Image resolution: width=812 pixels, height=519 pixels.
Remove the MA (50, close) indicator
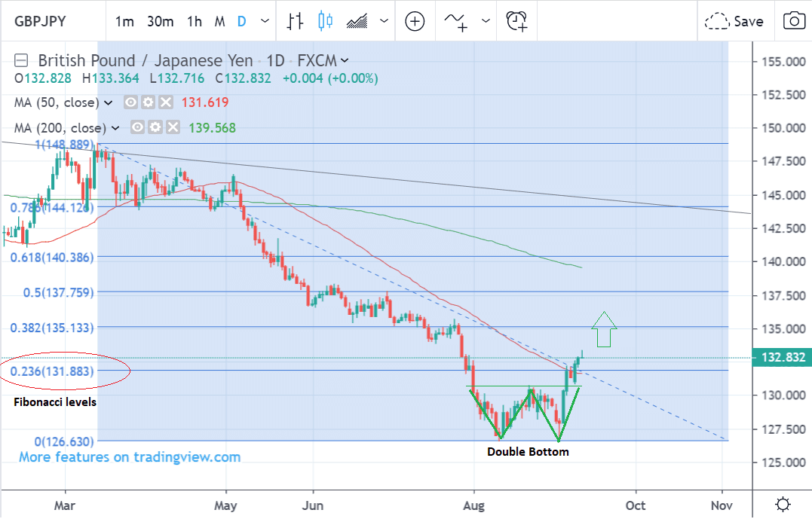(x=166, y=102)
